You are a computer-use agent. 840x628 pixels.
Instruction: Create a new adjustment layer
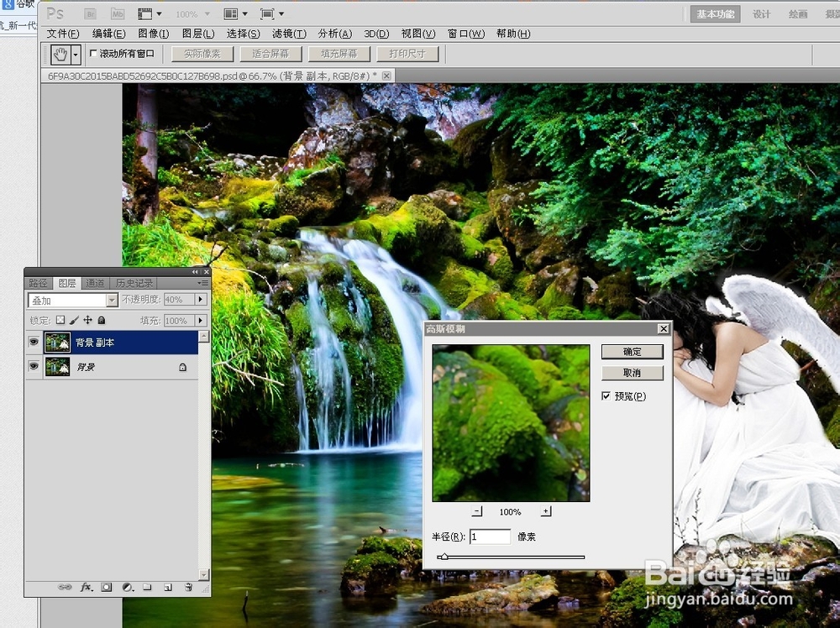127,587
